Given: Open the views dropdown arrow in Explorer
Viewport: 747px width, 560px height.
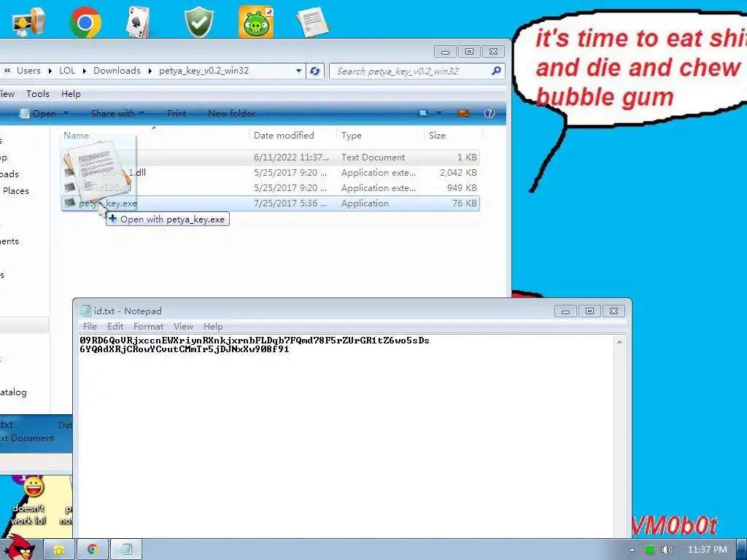Looking at the screenshot, I should point(438,113).
